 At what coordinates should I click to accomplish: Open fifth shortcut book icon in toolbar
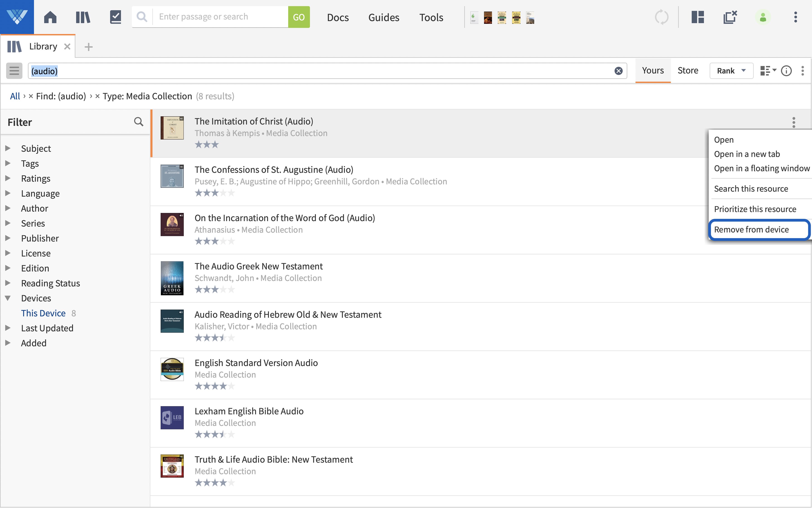pos(530,17)
